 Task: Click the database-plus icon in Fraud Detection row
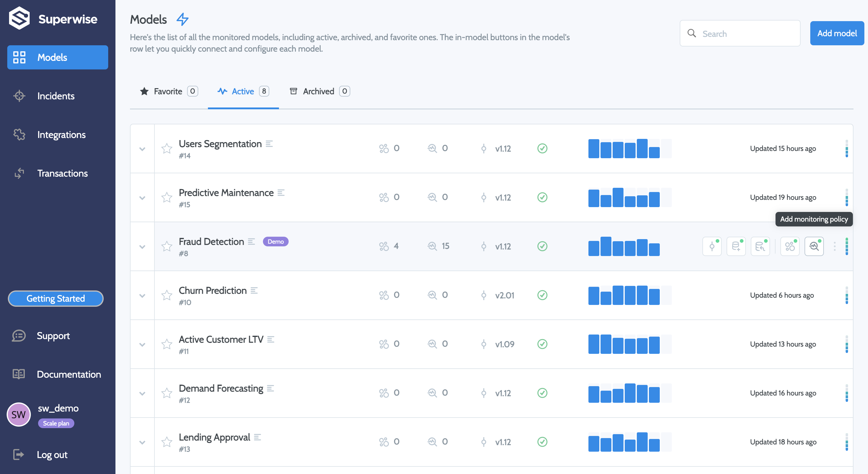coord(736,246)
